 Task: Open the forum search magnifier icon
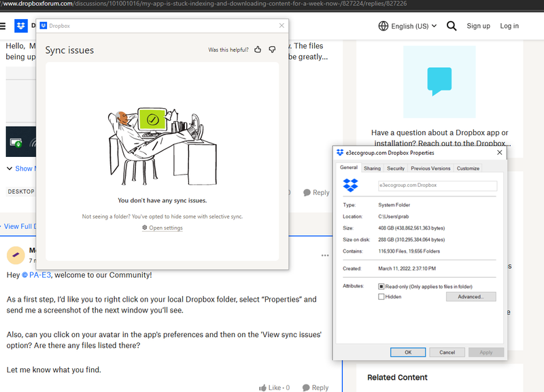click(452, 26)
